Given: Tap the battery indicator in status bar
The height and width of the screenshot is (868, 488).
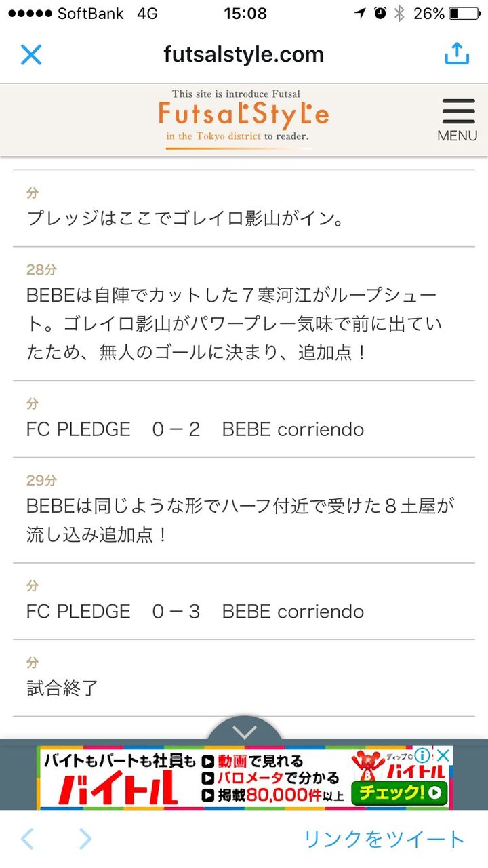Looking at the screenshot, I should tap(464, 14).
